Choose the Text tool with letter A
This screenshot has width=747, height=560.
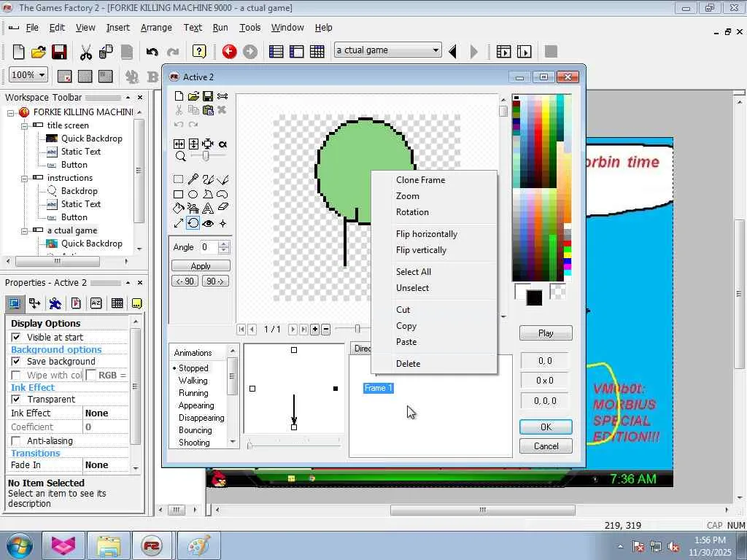[x=208, y=208]
